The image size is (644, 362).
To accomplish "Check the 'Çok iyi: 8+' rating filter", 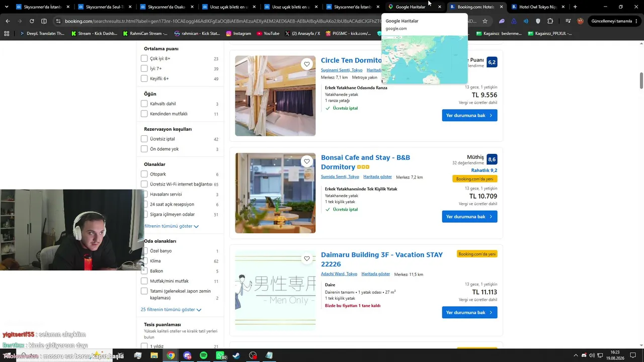I will 144,58.
